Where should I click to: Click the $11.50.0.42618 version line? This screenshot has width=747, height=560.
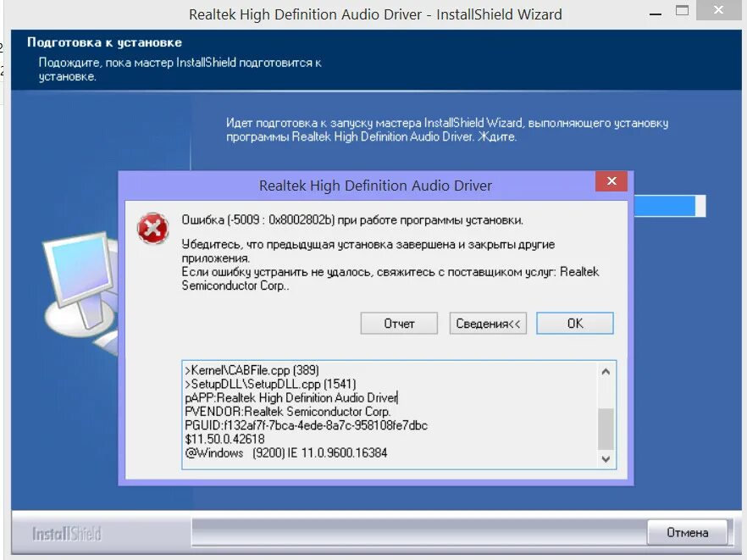[224, 439]
